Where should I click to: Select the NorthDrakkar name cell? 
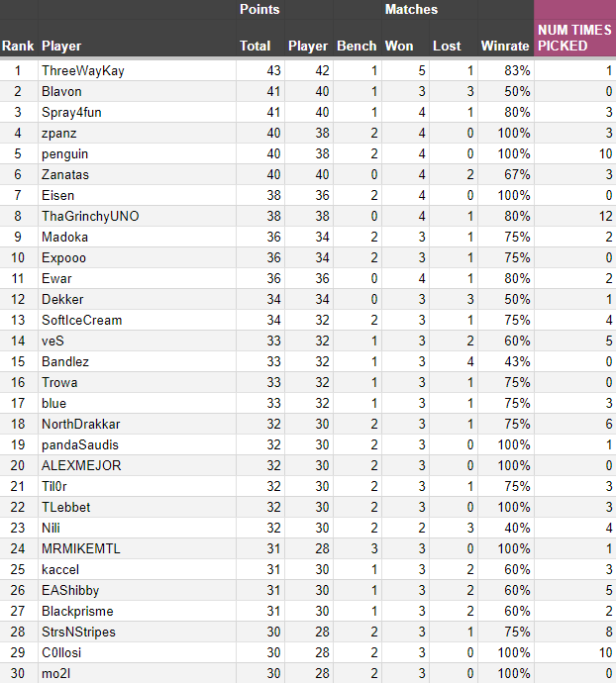[137, 424]
